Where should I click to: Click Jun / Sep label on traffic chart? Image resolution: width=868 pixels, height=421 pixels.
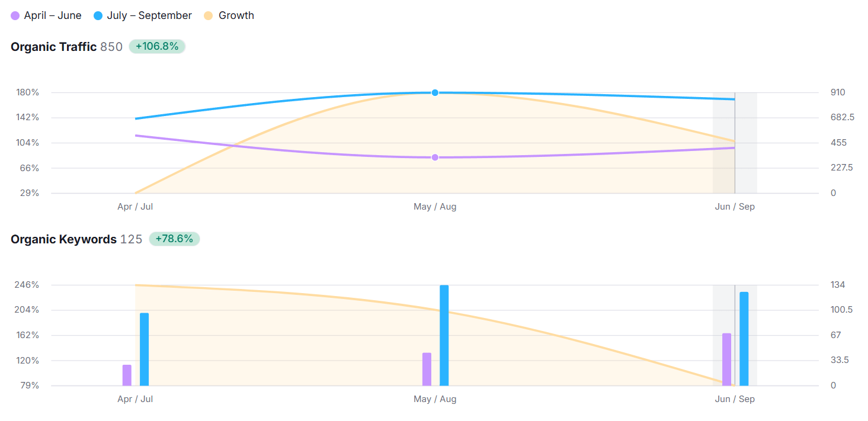click(735, 207)
